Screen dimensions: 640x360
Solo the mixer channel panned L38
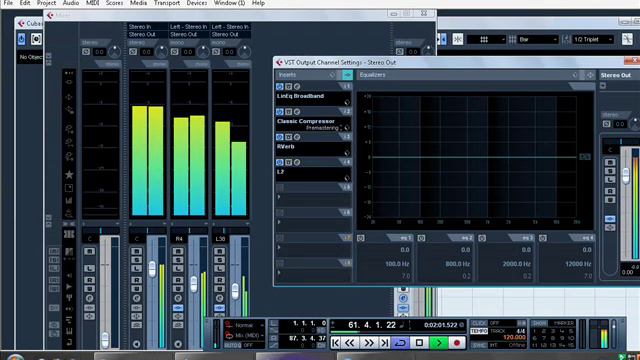point(220,260)
